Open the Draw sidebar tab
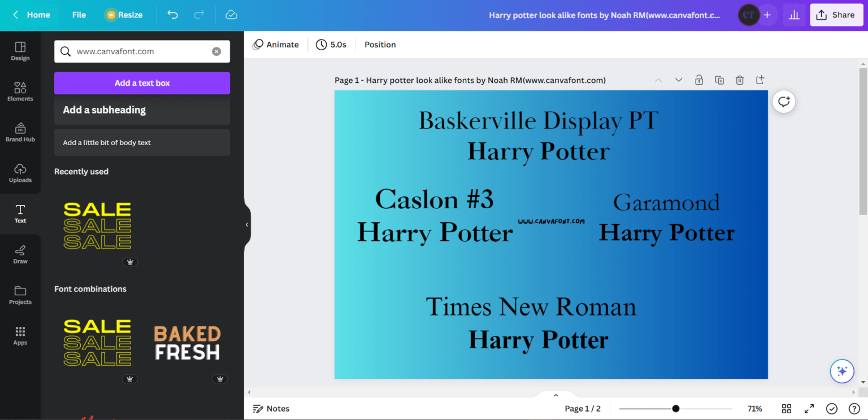The image size is (868, 420). tap(20, 254)
